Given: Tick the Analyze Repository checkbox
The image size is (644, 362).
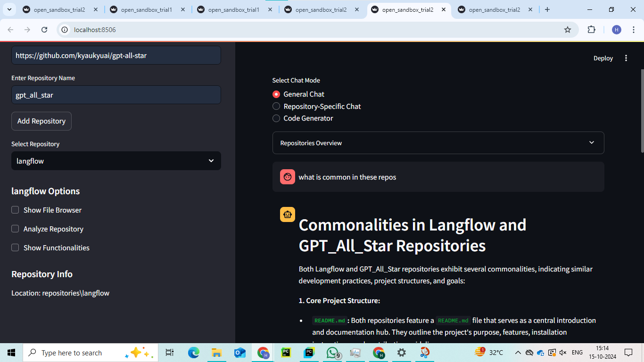Looking at the screenshot, I should tap(15, 229).
